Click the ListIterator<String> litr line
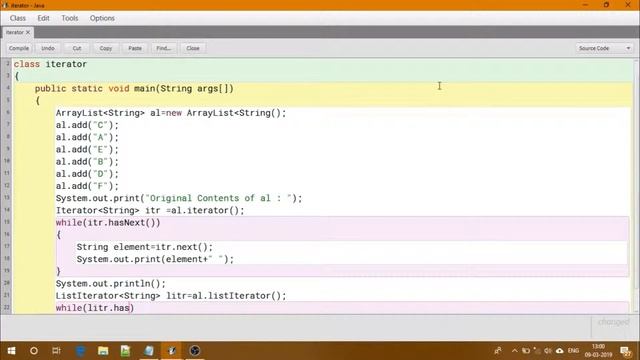Image resolution: width=640 pixels, height=360 pixels. click(x=171, y=296)
